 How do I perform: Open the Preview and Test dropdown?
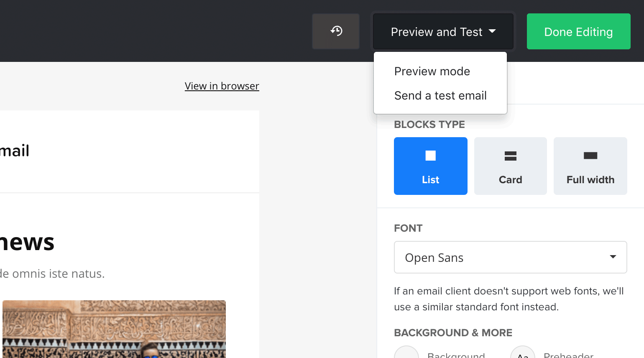coord(443,31)
